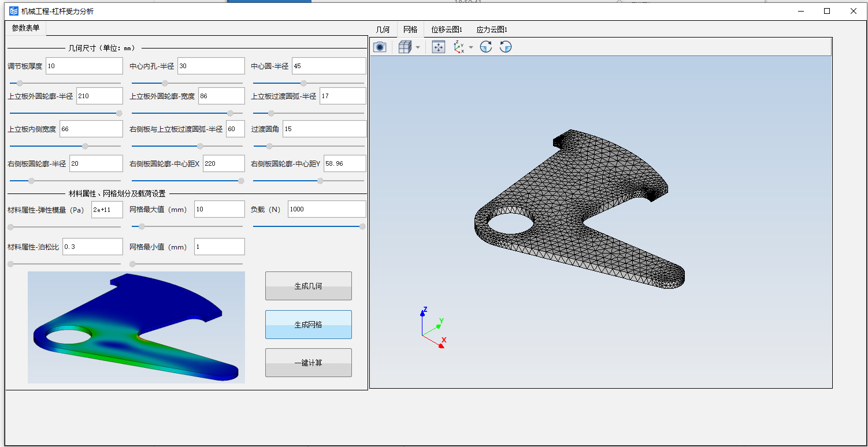Click the 中心内孔-半径 slider handle
The image size is (868, 447).
pyautogui.click(x=165, y=83)
